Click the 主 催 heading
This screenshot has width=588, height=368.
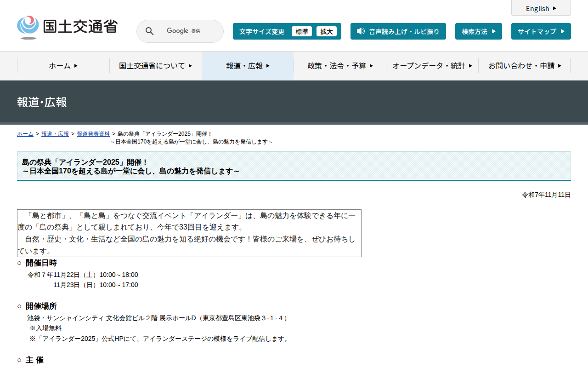pos(34,360)
